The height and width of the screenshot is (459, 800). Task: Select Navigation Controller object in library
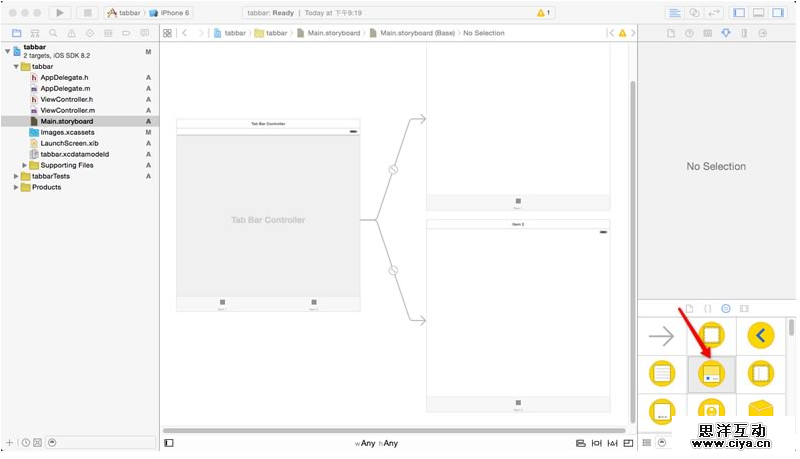click(x=761, y=336)
